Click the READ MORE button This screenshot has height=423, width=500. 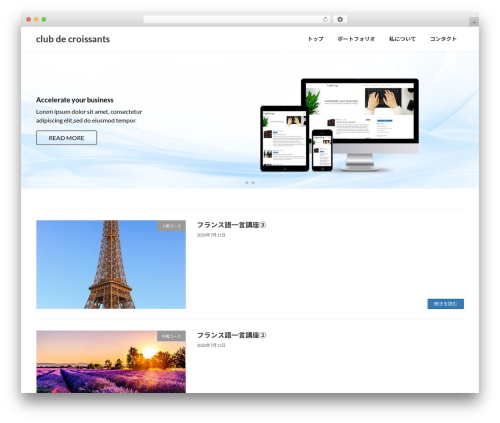[66, 138]
